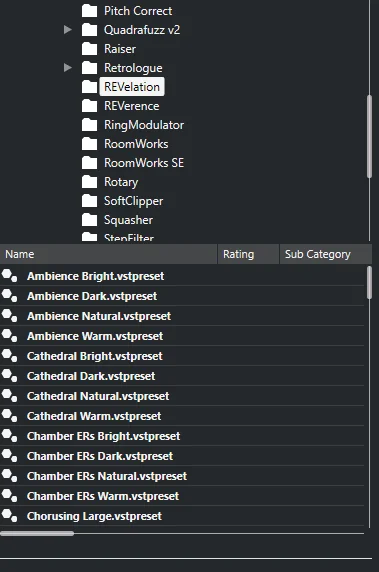The width and height of the screenshot is (379, 572).
Task: Select Chorusing Large.vstpreset
Action: click(x=94, y=517)
